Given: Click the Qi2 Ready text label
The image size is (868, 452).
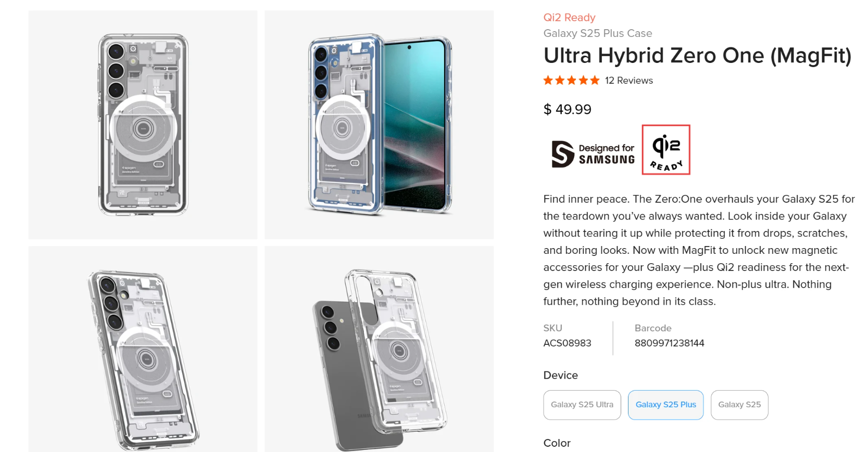Looking at the screenshot, I should pyautogui.click(x=569, y=18).
